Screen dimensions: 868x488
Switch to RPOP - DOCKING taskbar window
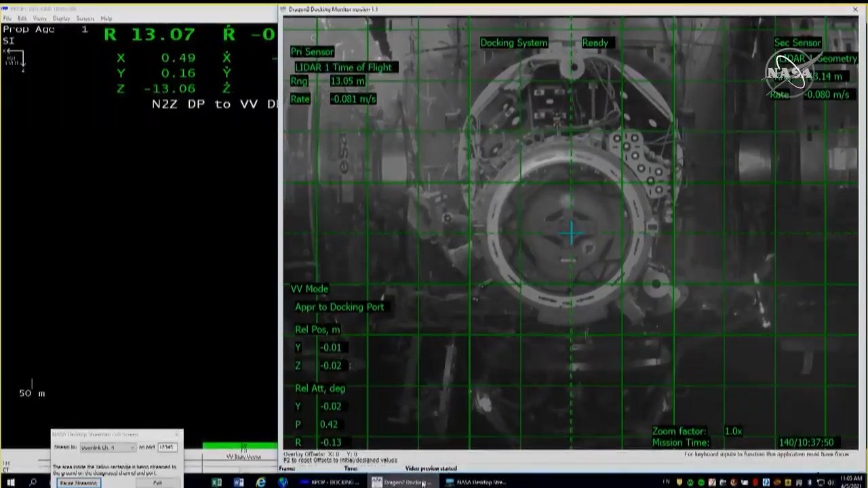tap(330, 482)
